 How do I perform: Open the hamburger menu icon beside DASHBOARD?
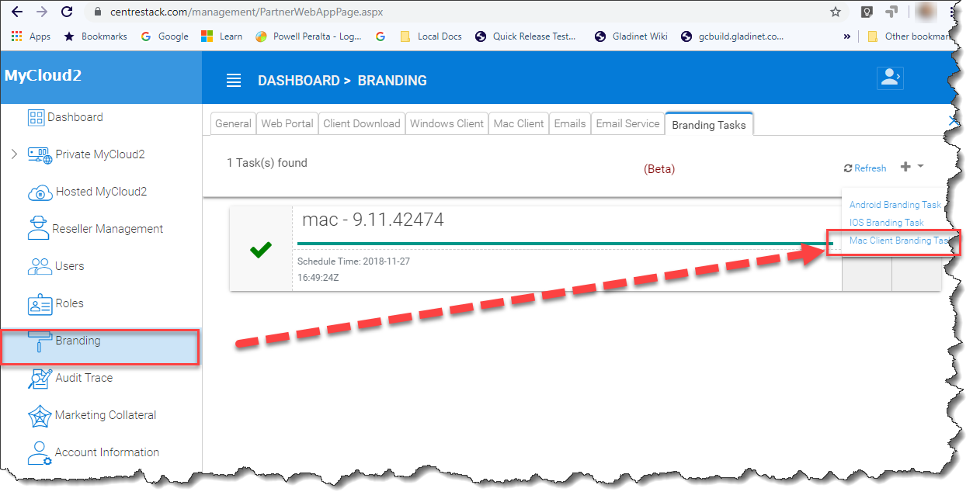pos(233,81)
